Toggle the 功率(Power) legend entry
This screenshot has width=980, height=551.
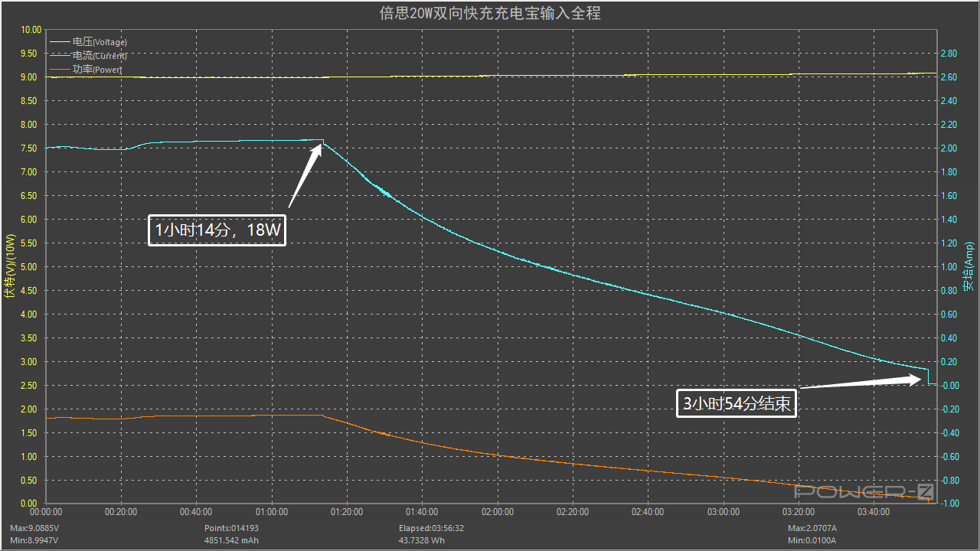coord(97,70)
